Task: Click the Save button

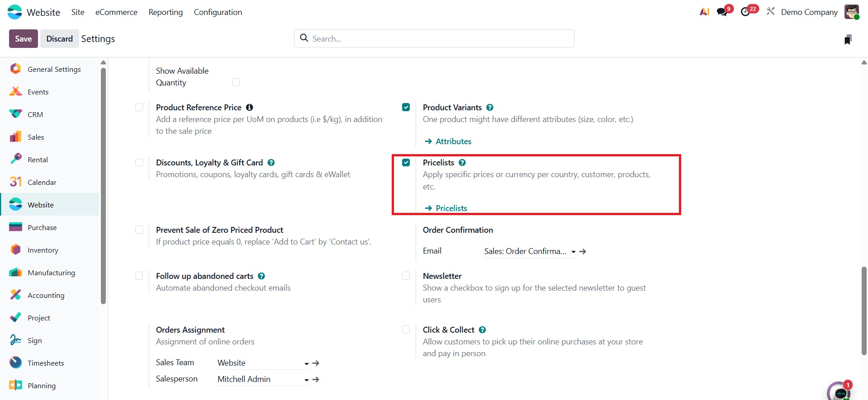Action: tap(24, 39)
